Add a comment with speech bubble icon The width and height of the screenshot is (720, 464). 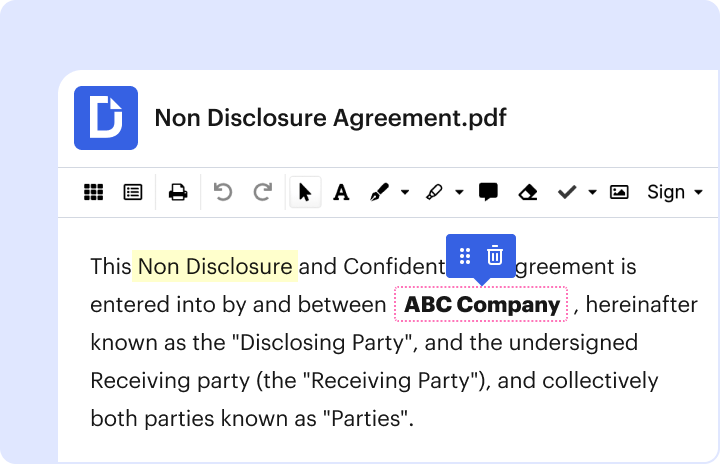point(488,192)
